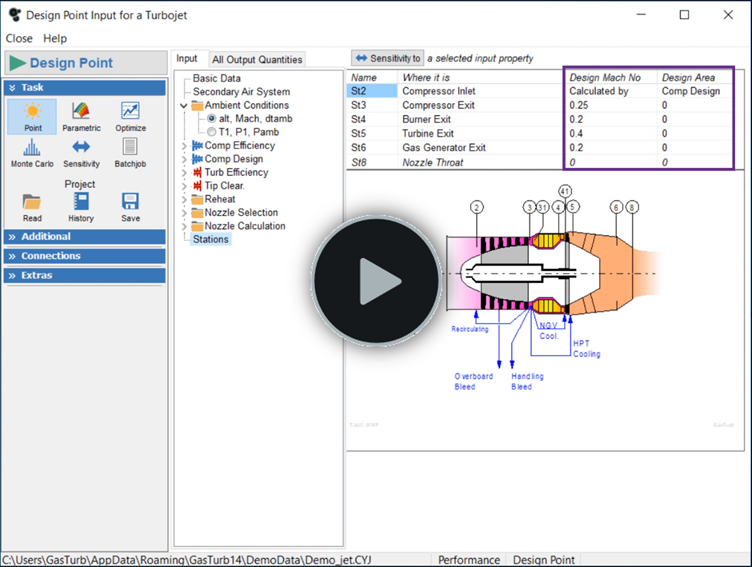The width and height of the screenshot is (752, 567).
Task: Collapse the Ambient Conditions tree node
Action: (184, 106)
